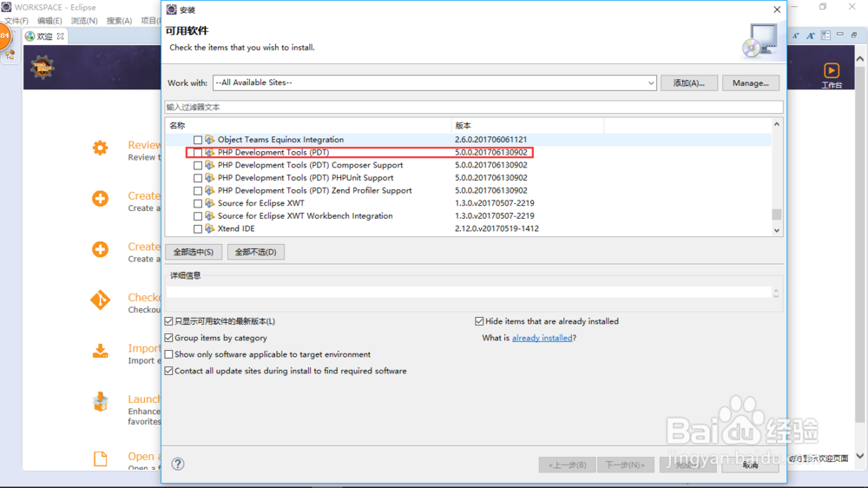Check XWT Workbench Integration checkbox
The image size is (868, 488).
tap(198, 216)
